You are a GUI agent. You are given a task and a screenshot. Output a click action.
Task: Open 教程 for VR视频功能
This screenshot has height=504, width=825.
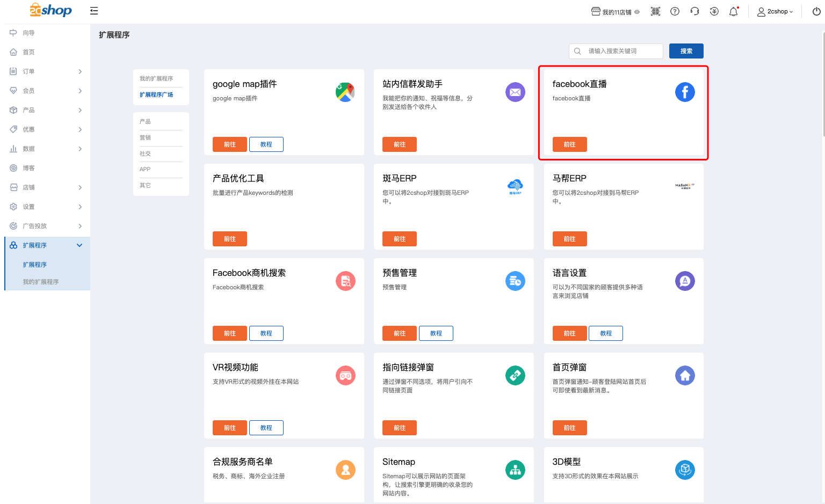tap(266, 428)
